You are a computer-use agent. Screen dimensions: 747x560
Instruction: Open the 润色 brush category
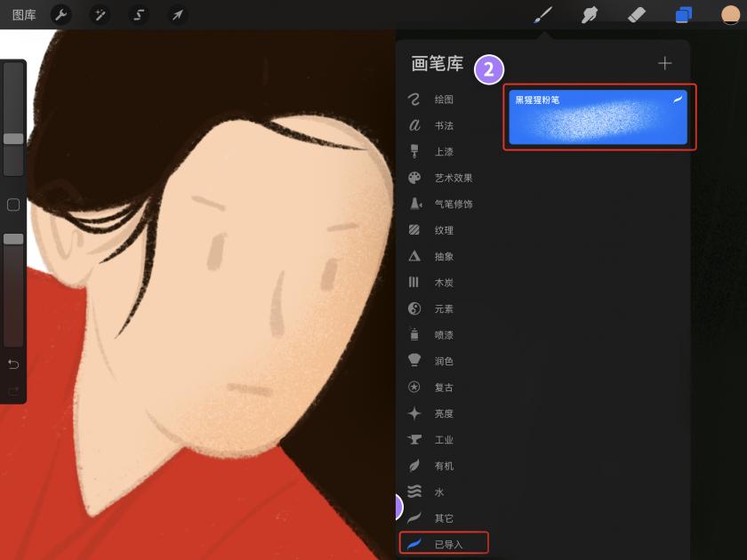point(444,362)
